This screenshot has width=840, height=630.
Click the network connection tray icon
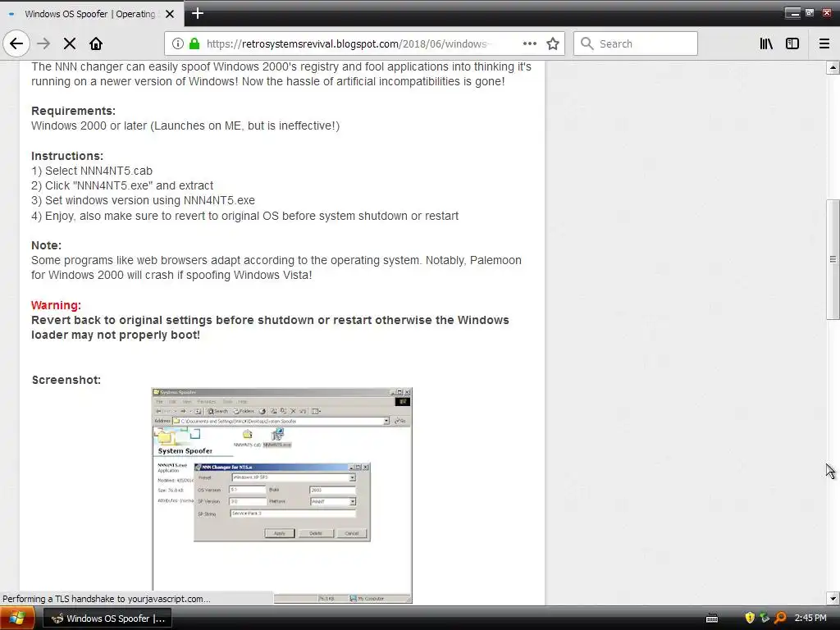point(765,619)
